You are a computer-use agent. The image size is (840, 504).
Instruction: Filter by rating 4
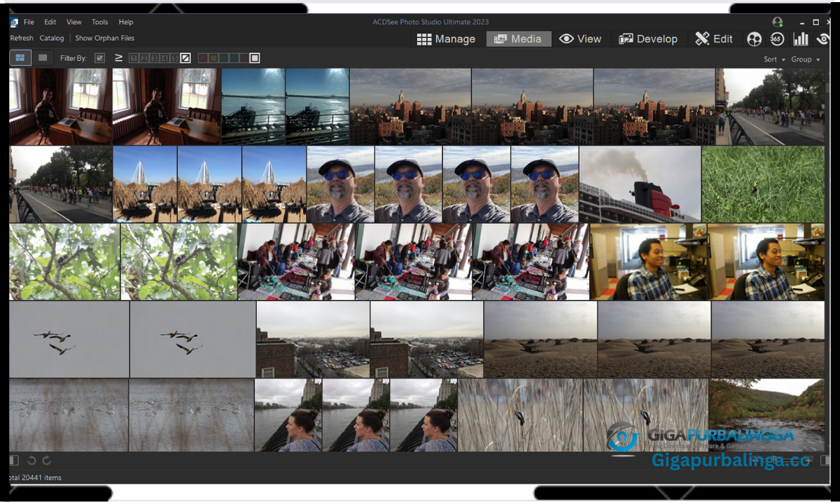164,58
